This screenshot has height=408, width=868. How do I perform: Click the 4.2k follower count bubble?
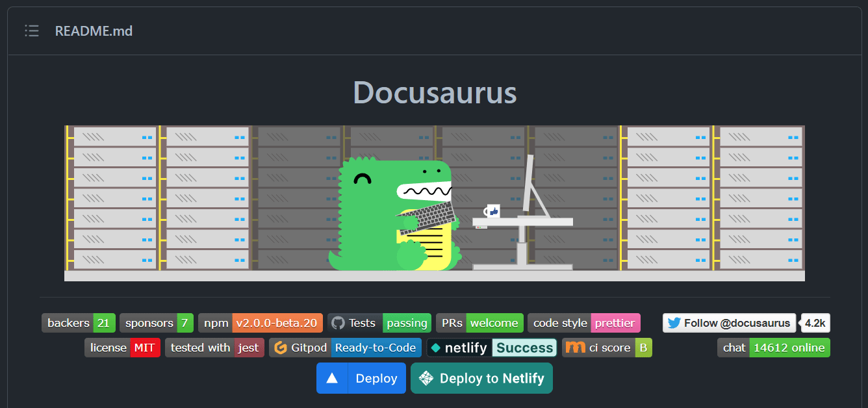pos(815,323)
